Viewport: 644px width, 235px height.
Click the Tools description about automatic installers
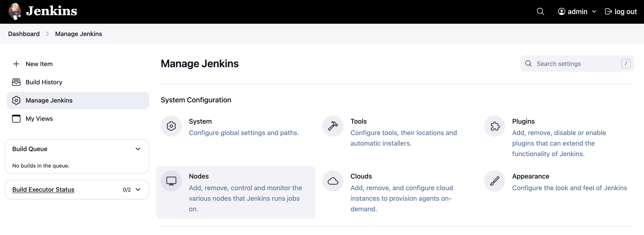tap(403, 138)
